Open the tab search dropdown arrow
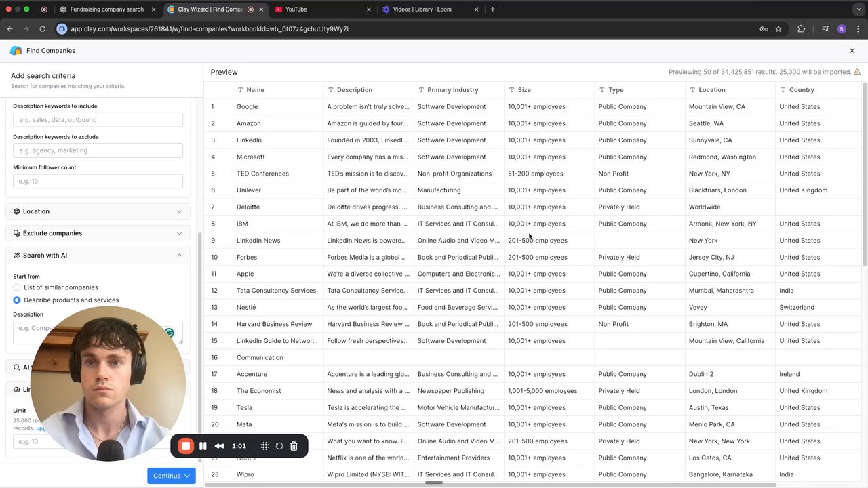868x488 pixels. pos(859,9)
